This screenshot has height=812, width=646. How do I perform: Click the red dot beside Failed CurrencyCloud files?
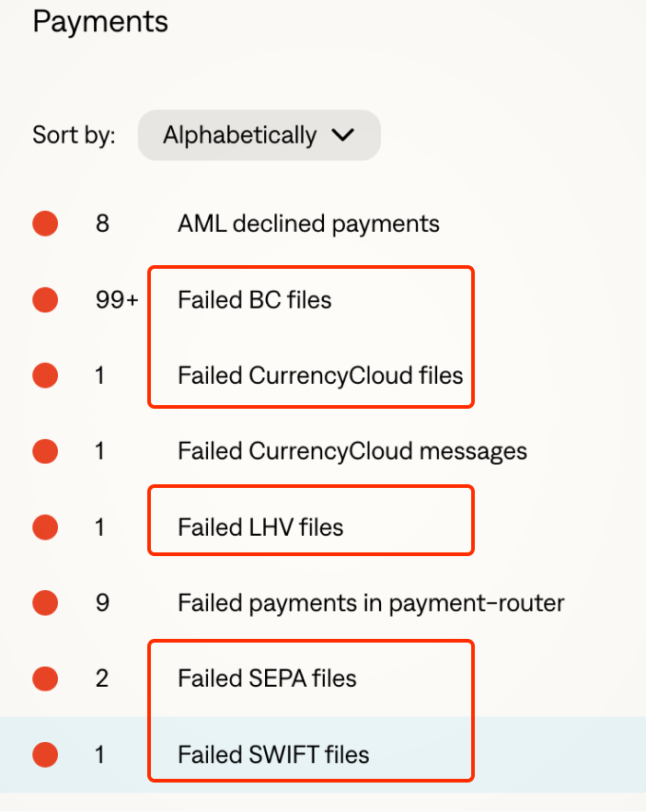(x=45, y=376)
